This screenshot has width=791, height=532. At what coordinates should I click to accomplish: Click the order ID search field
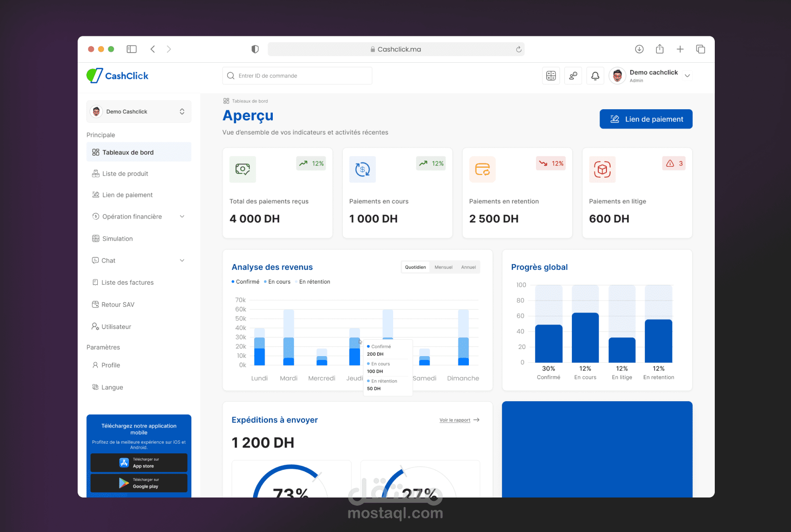tap(297, 76)
